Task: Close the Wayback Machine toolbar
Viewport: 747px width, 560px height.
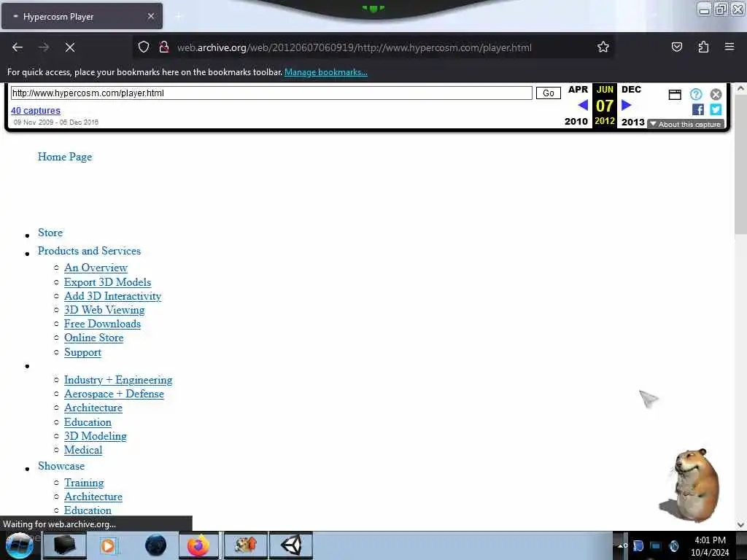Action: pos(716,94)
